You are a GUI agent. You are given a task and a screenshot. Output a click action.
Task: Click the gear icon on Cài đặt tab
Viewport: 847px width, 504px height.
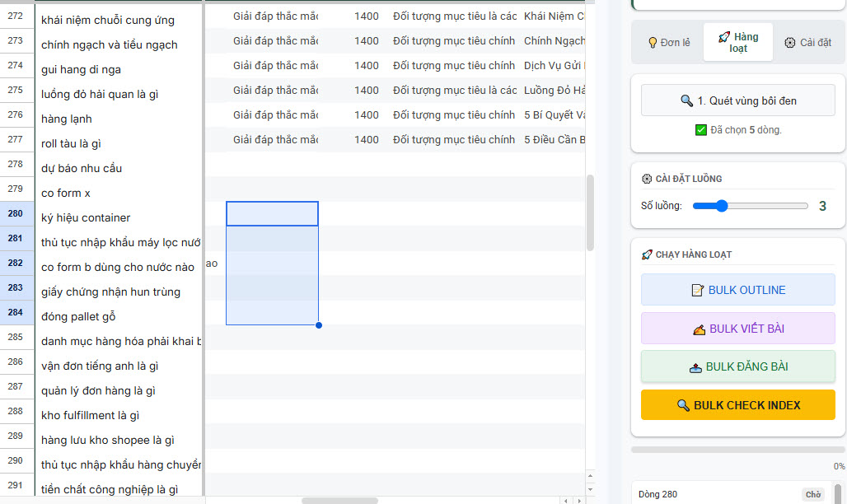click(x=790, y=43)
